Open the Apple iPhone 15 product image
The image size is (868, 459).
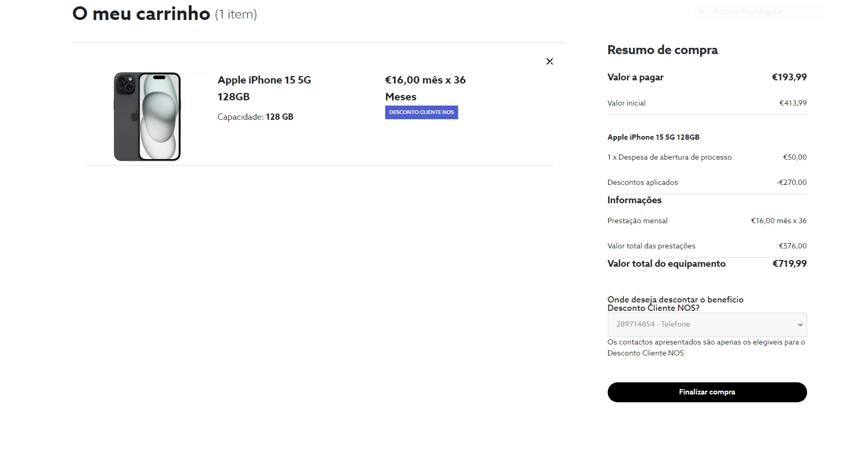point(147,117)
